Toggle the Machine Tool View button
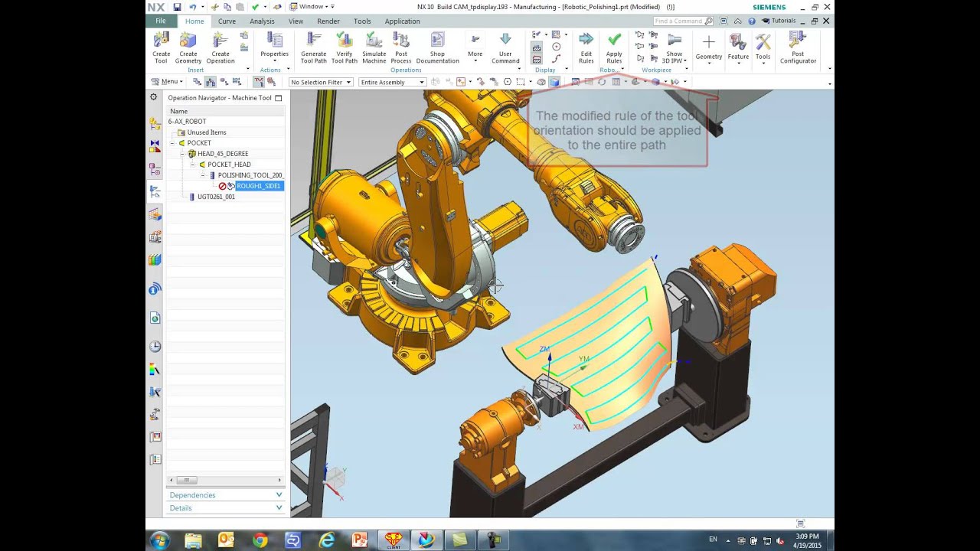Image resolution: width=980 pixels, height=551 pixels. click(211, 81)
